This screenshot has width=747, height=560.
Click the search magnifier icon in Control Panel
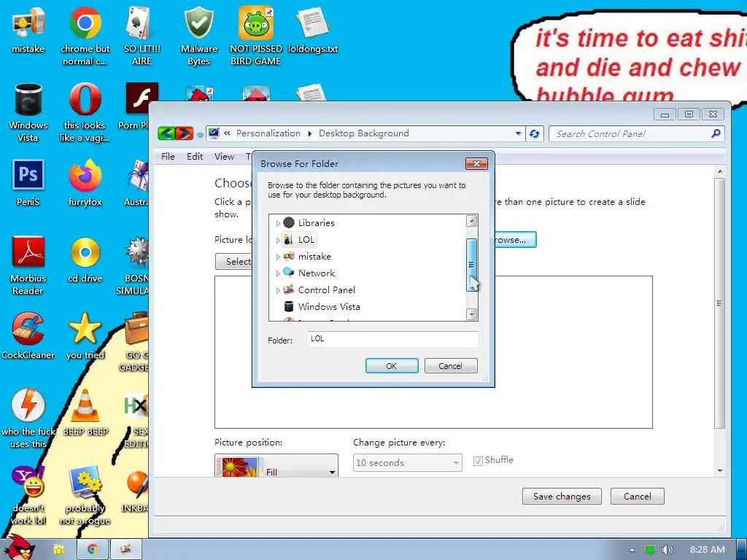(716, 134)
